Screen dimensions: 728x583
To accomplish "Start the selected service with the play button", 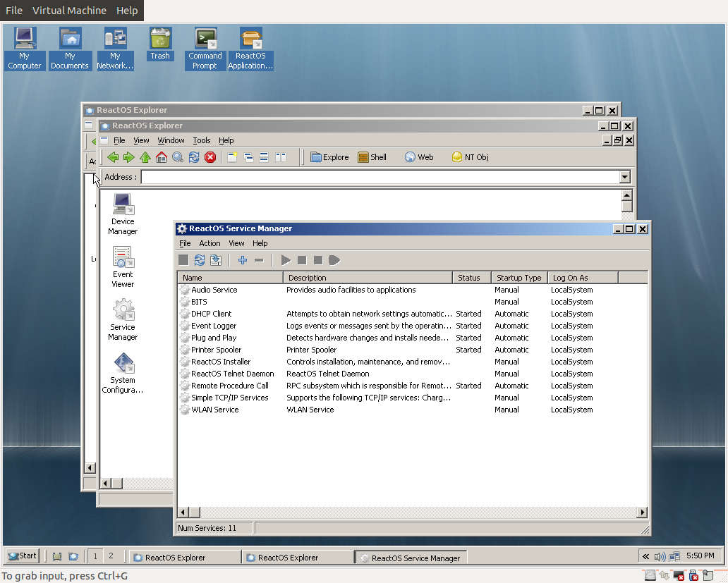I will [285, 259].
